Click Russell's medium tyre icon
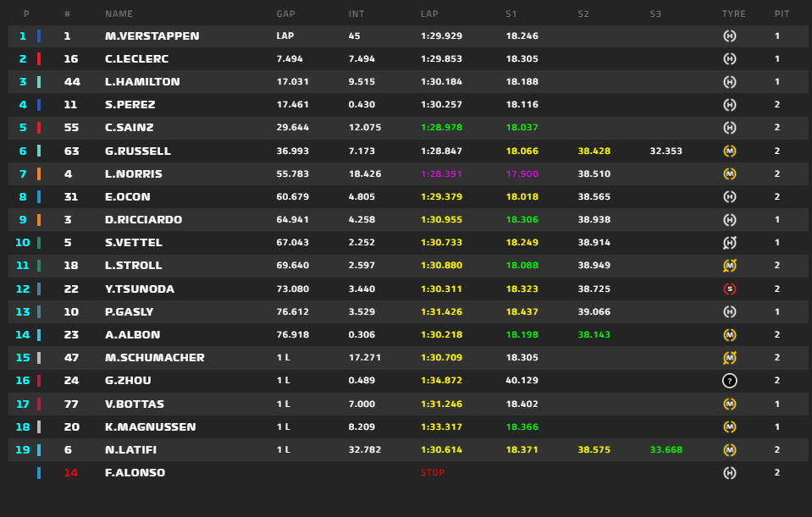The height and width of the screenshot is (517, 812). [x=729, y=151]
